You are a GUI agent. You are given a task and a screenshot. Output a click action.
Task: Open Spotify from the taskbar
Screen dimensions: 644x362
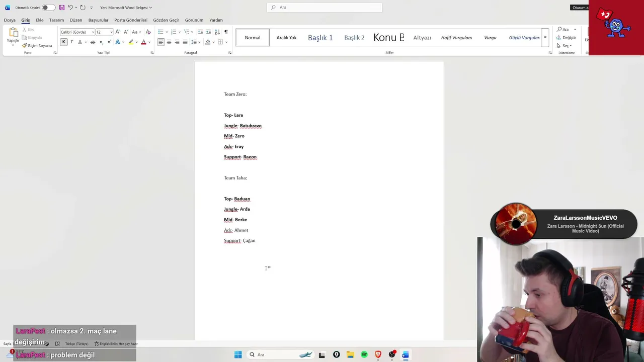coord(364,354)
